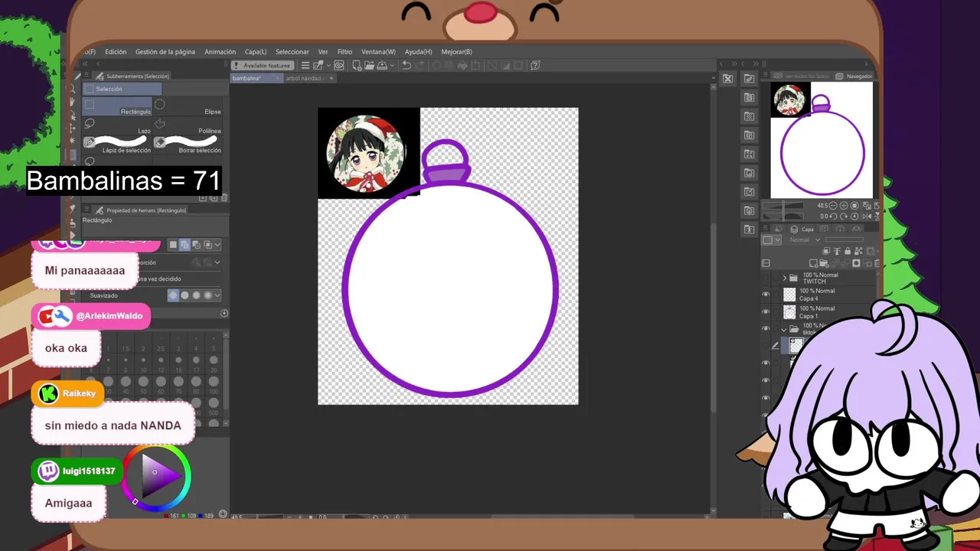
Task: Open Clip Studio spiral launcher icon
Action: [340, 65]
